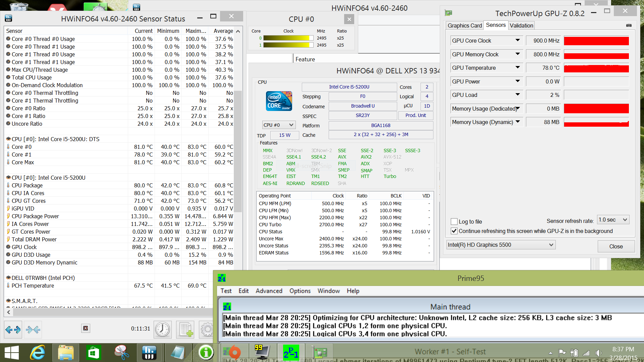Enable the Log to file checkbox

(x=454, y=222)
